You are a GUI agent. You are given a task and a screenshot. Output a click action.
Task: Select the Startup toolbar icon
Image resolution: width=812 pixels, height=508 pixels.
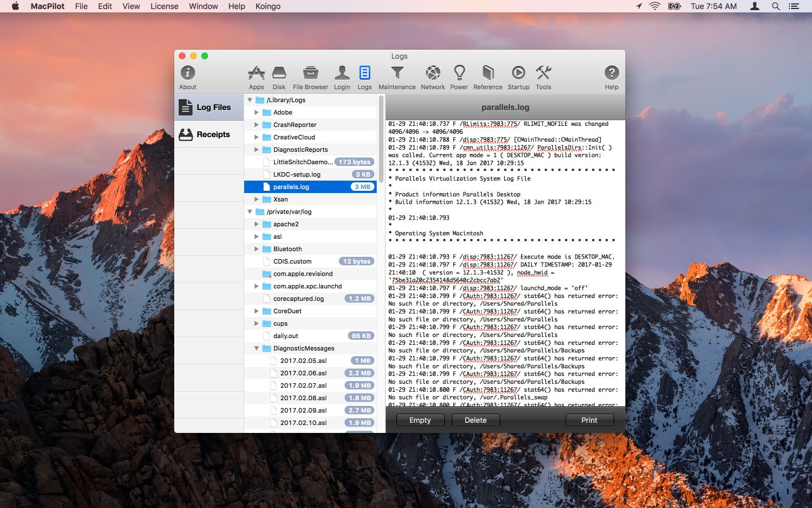pyautogui.click(x=518, y=76)
